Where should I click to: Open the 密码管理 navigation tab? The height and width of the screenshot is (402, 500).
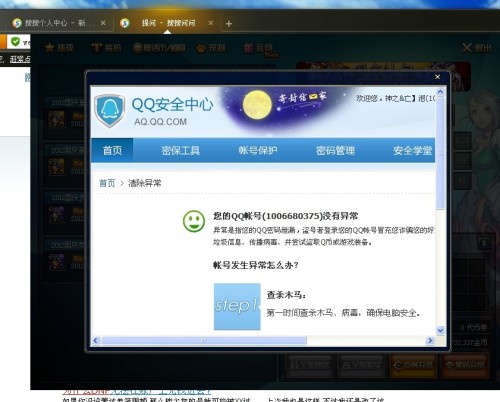[x=335, y=150]
